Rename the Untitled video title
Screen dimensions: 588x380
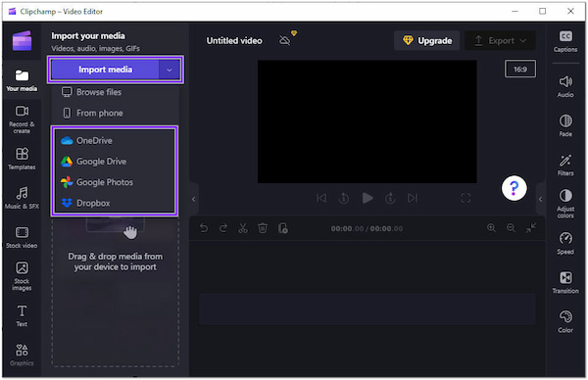tap(234, 40)
